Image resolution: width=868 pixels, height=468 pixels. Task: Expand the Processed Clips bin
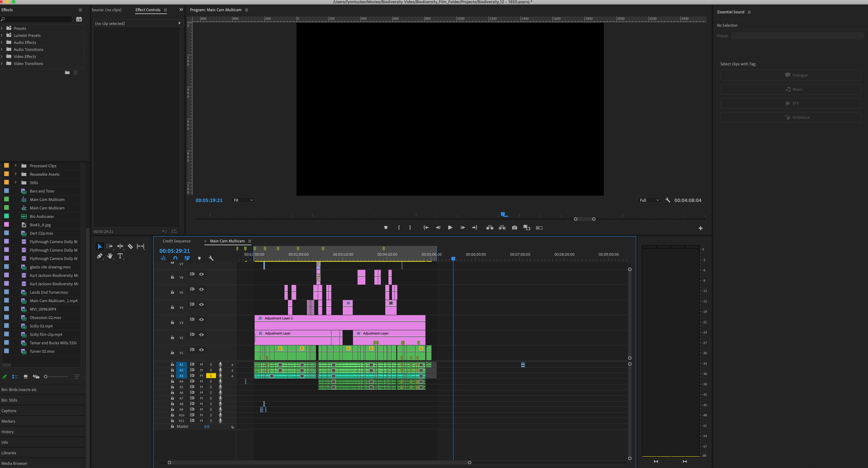pos(15,166)
